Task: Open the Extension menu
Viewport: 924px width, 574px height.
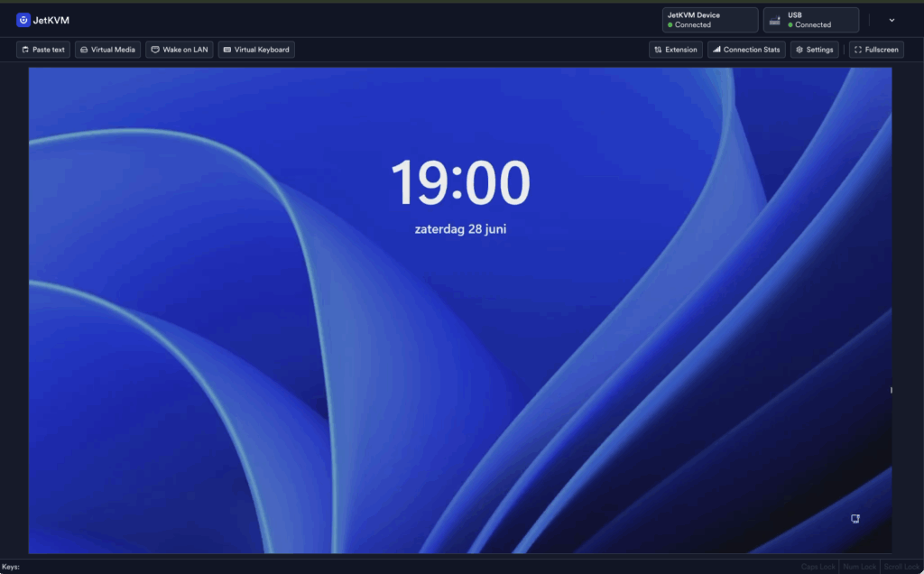Action: [676, 50]
